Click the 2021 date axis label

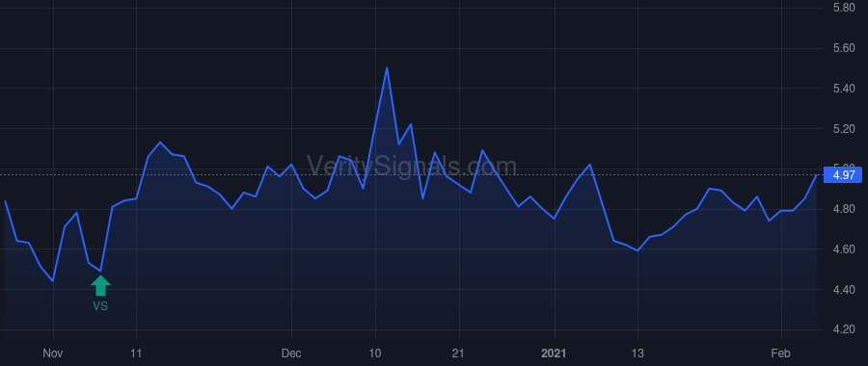[555, 353]
